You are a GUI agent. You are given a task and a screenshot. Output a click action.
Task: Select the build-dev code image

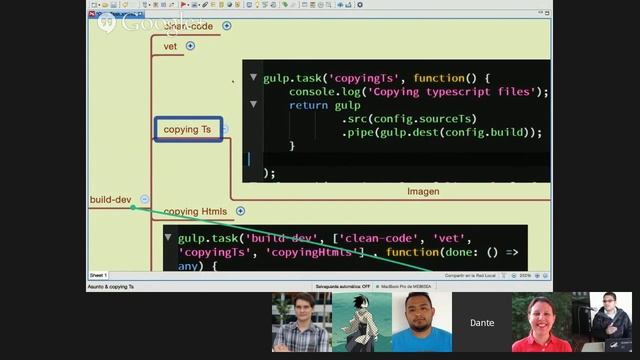click(x=345, y=248)
